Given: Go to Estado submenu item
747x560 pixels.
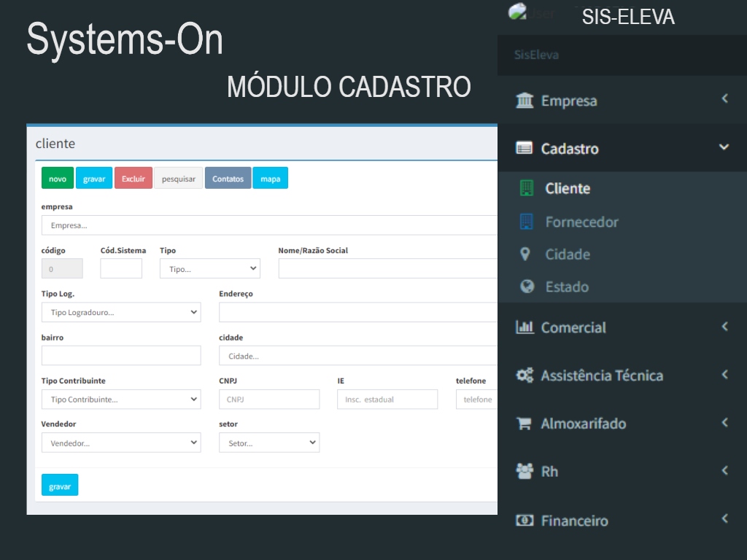Looking at the screenshot, I should [622, 287].
